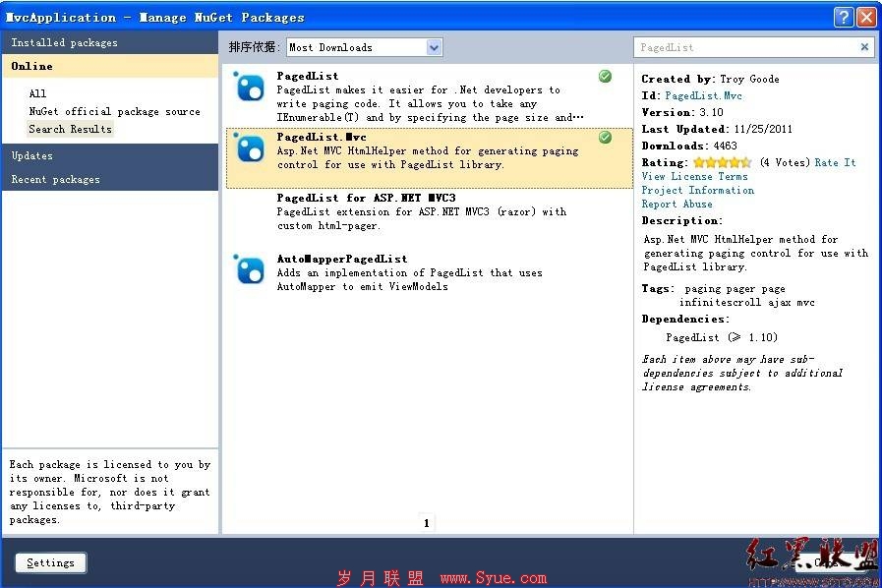Click the PagedList package icon
The height and width of the screenshot is (588, 882).
click(x=249, y=88)
